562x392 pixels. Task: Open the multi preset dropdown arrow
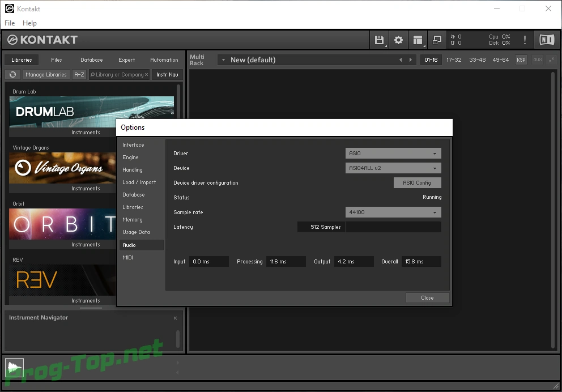[223, 60]
